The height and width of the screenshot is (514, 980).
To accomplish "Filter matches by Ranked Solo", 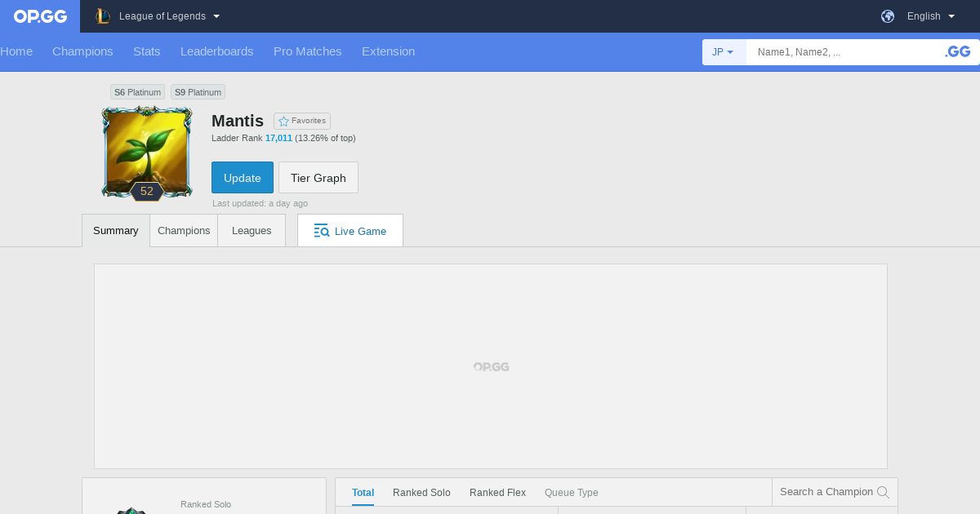I will click(421, 493).
